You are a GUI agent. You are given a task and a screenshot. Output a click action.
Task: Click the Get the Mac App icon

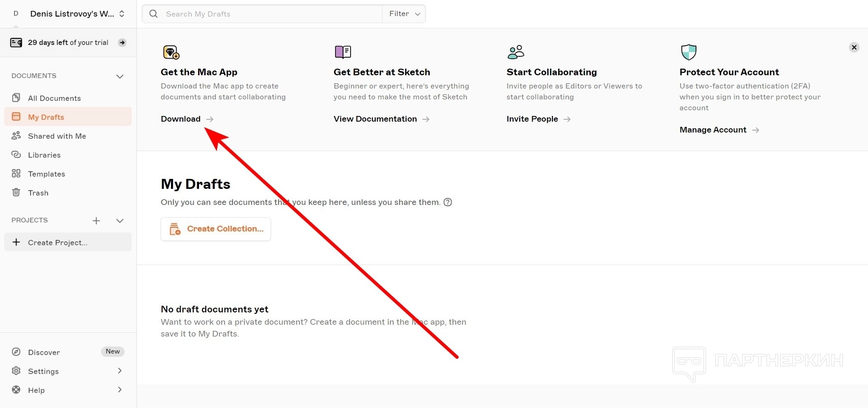click(x=171, y=52)
